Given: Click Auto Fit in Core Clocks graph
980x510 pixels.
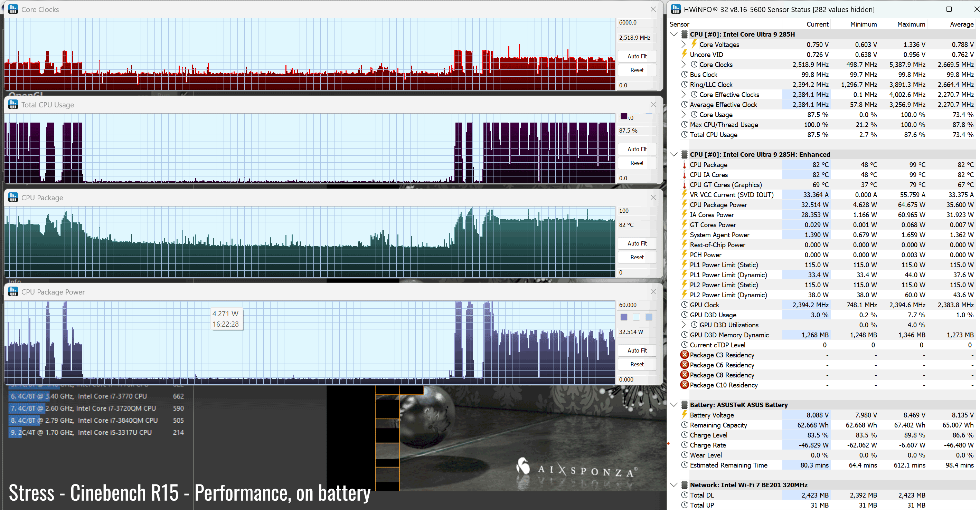Looking at the screenshot, I should (637, 56).
